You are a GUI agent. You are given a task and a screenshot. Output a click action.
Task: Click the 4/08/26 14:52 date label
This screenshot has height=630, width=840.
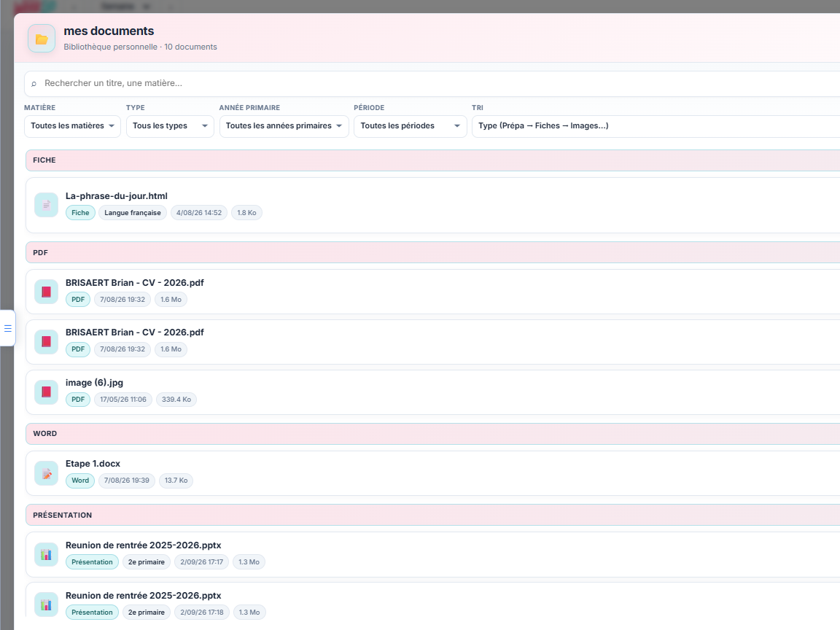199,213
